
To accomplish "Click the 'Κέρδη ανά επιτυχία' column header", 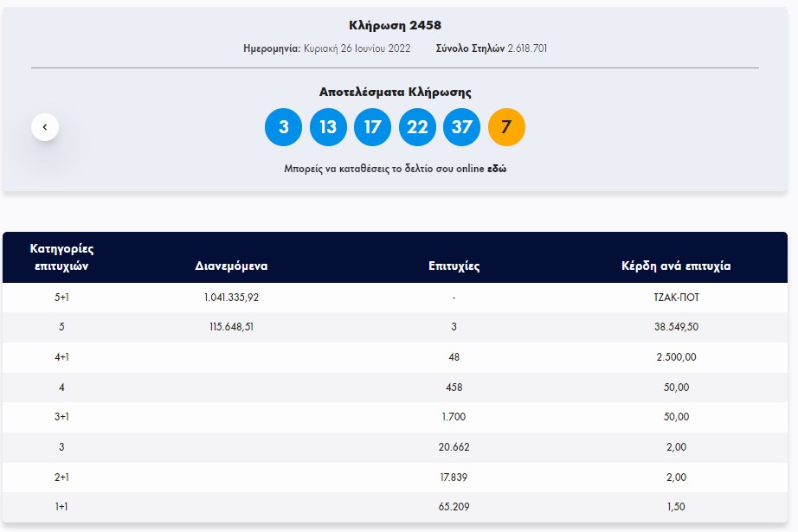I will tap(675, 266).
